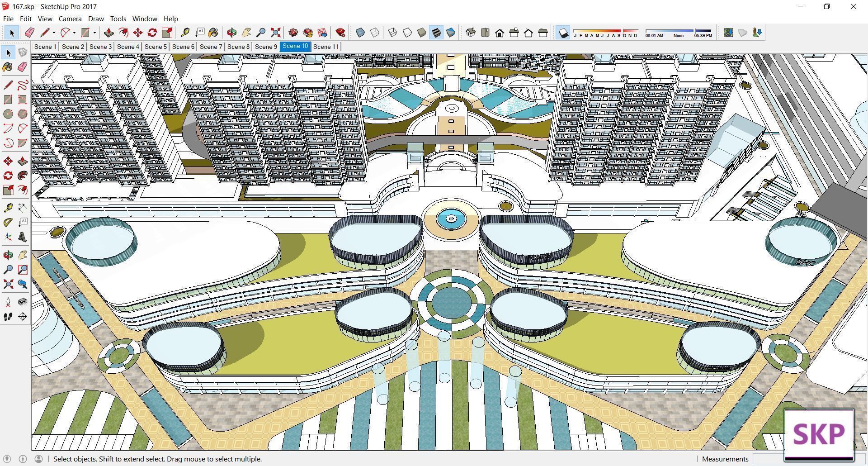Switch to Scene 8 tab
This screenshot has height=466, width=868.
coord(238,47)
